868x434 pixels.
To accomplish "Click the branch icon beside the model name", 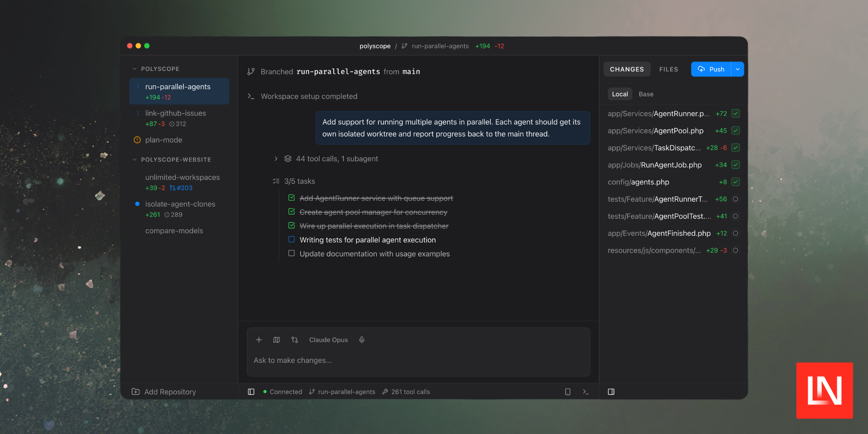I will coord(295,340).
